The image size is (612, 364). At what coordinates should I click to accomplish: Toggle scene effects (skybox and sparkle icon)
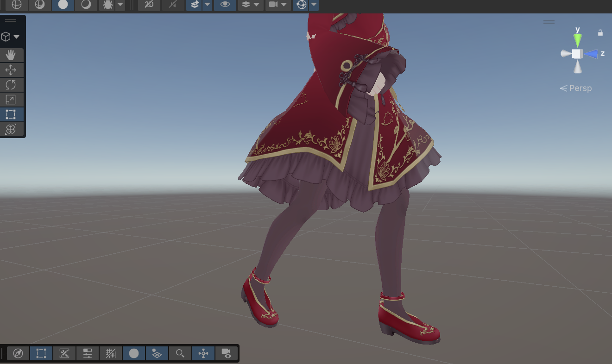pos(195,5)
